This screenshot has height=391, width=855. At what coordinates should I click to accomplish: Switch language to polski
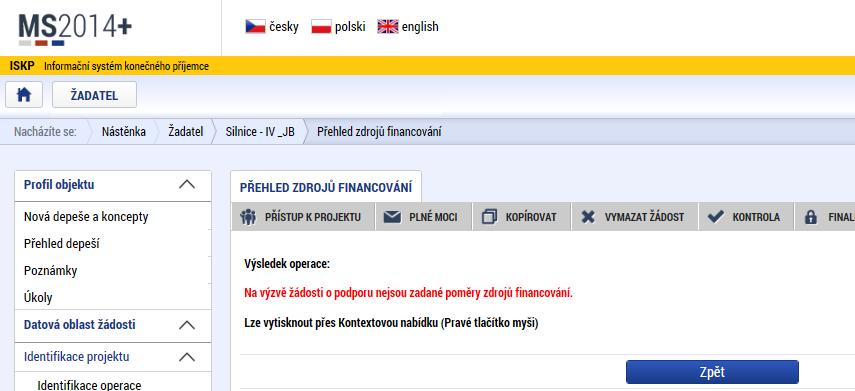point(350,27)
